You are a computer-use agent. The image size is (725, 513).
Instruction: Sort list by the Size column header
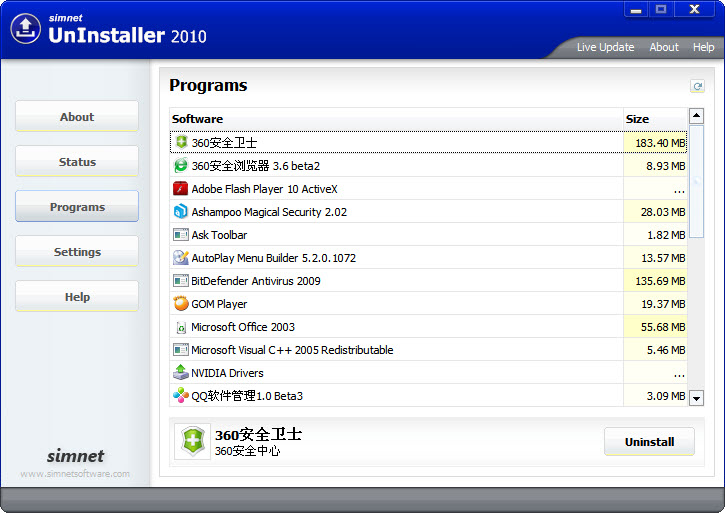point(654,119)
